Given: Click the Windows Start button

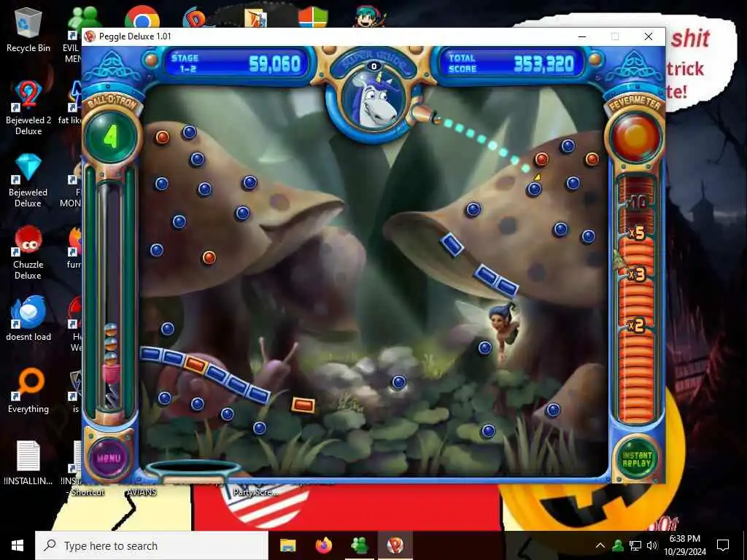Looking at the screenshot, I should pos(18,545).
